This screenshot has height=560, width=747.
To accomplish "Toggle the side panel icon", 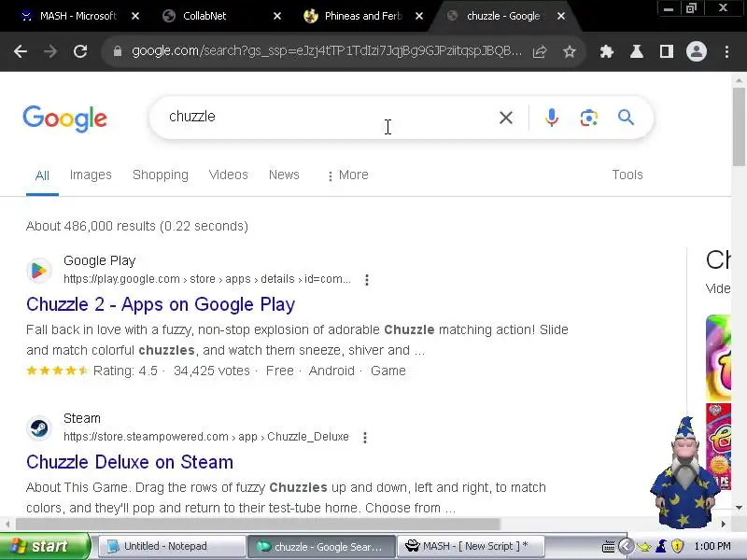I will (667, 51).
